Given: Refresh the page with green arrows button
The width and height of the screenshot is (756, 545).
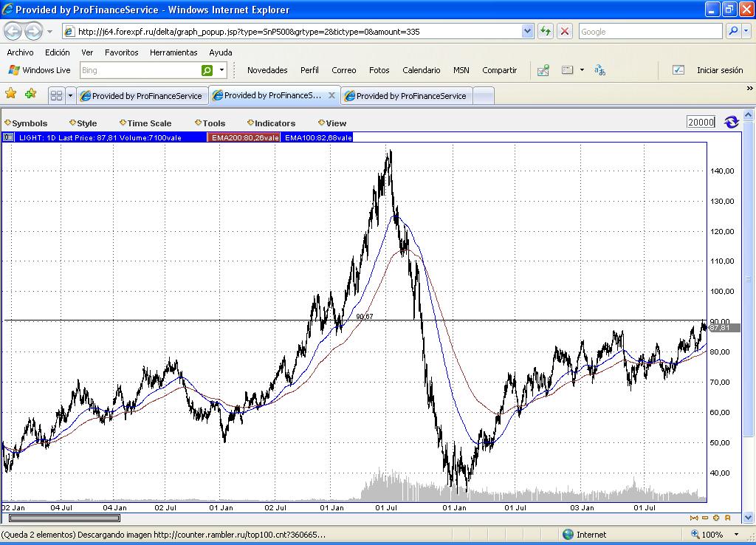Looking at the screenshot, I should [546, 32].
